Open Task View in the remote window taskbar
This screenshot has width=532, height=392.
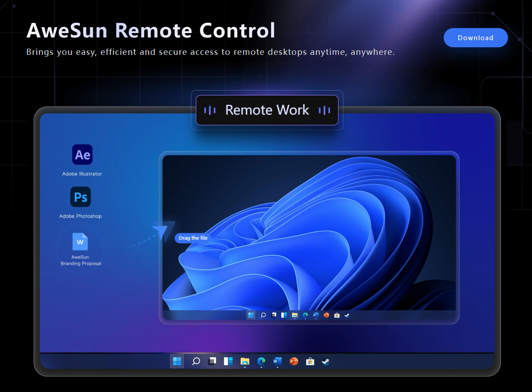(274, 315)
